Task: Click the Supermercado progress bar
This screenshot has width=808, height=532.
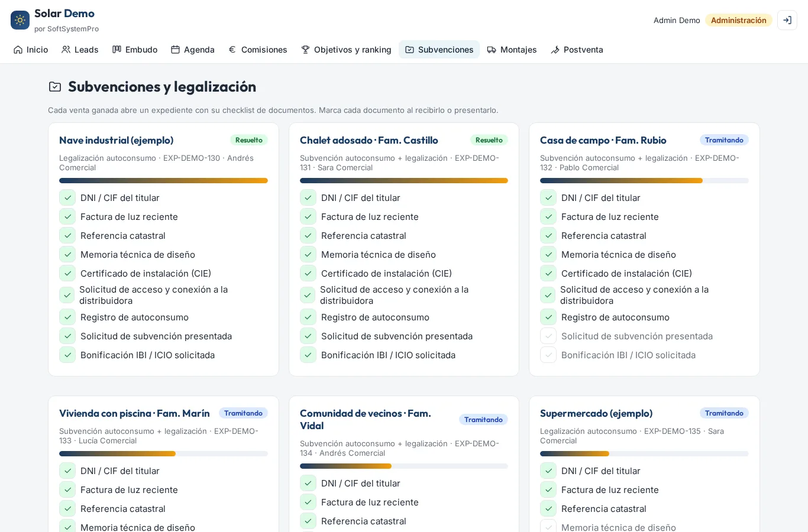Action: (x=644, y=454)
